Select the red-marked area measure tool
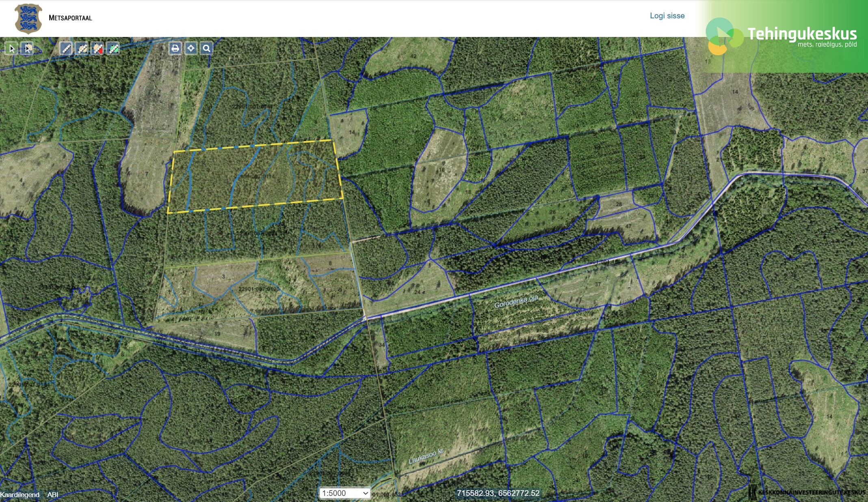The height and width of the screenshot is (502, 868). (98, 49)
